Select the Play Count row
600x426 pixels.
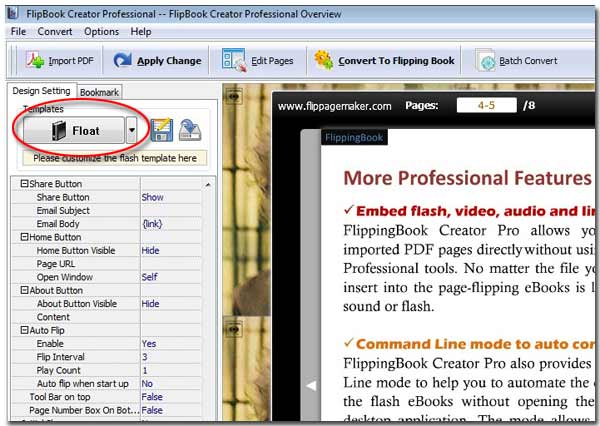click(x=106, y=370)
